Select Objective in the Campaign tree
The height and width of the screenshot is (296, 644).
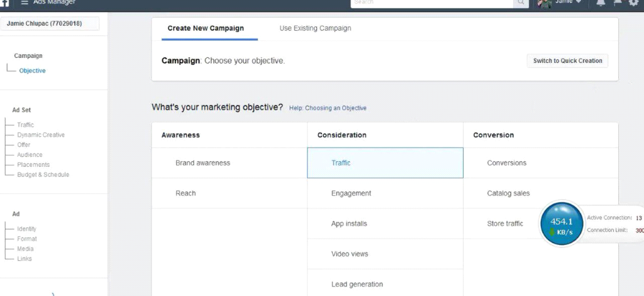[32, 71]
